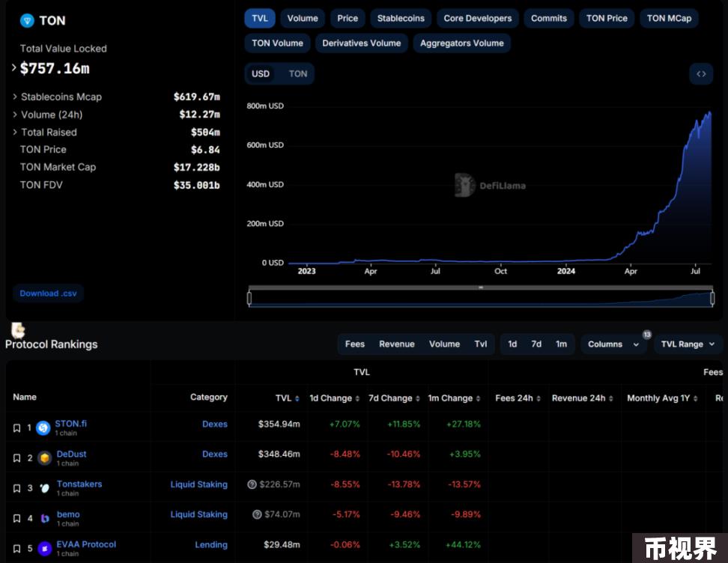Open the Lending category link
The width and height of the screenshot is (728, 563).
(211, 545)
